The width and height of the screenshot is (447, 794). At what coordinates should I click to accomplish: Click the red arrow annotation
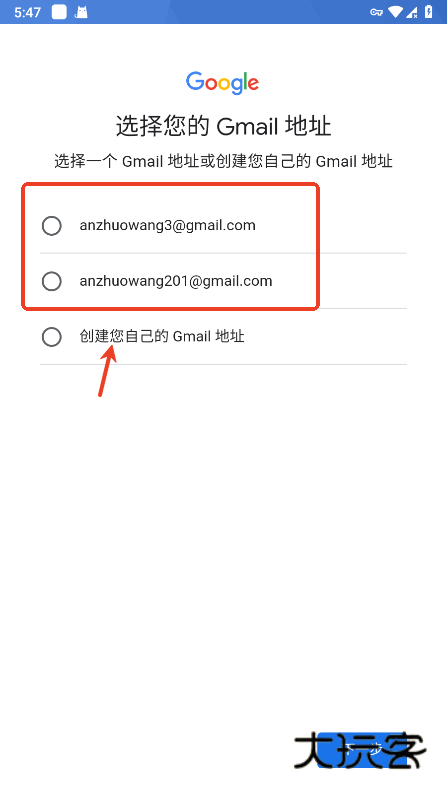pyautogui.click(x=107, y=370)
